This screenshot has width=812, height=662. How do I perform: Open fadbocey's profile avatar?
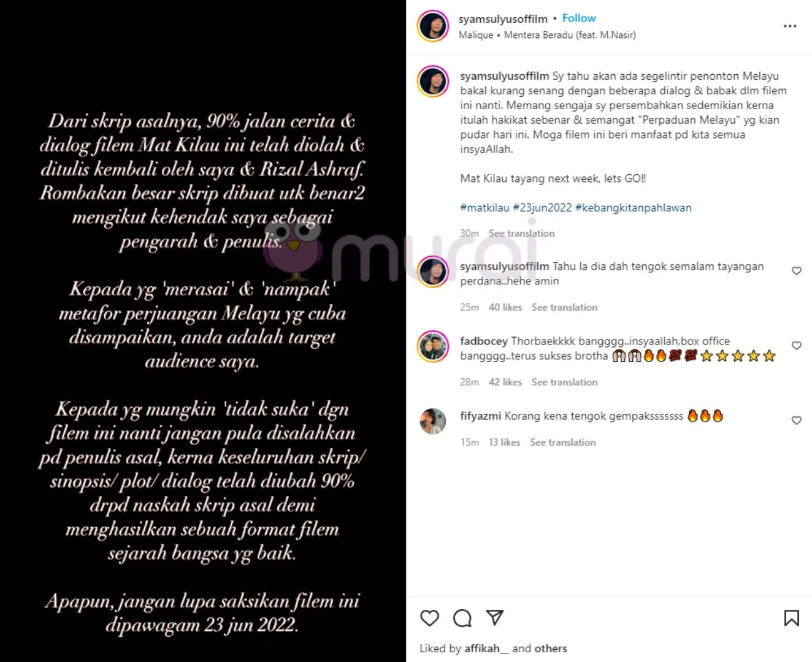[x=433, y=346]
